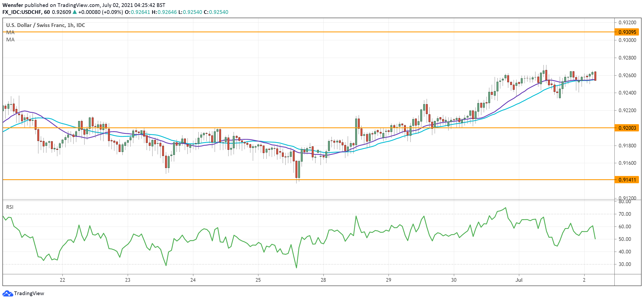Click the RSI indicator label
The image size is (644, 301).
pyautogui.click(x=10, y=207)
